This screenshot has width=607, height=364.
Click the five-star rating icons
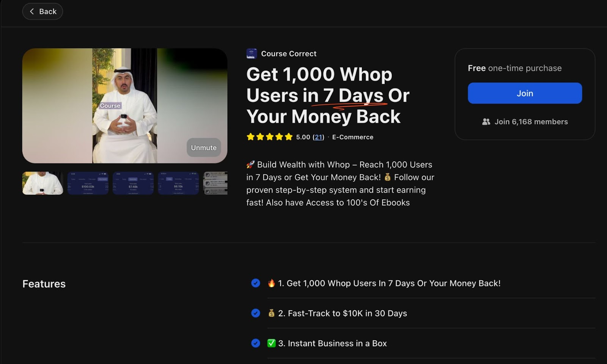point(270,137)
